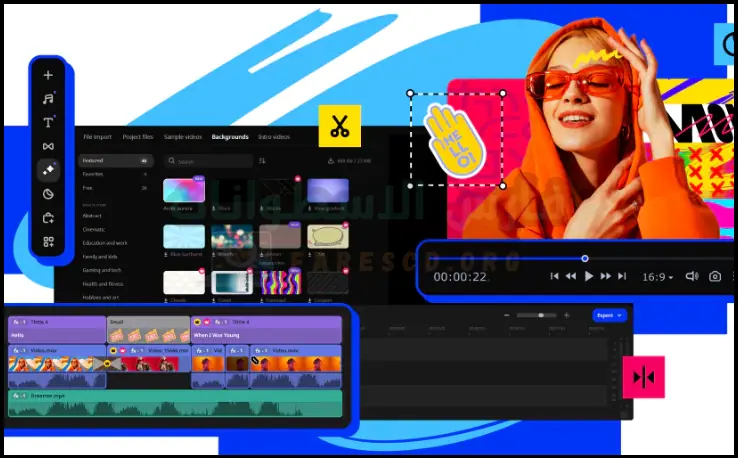Open the 16:9 aspect ratio dropdown
Screen dimensions: 738x458
[x=657, y=277]
